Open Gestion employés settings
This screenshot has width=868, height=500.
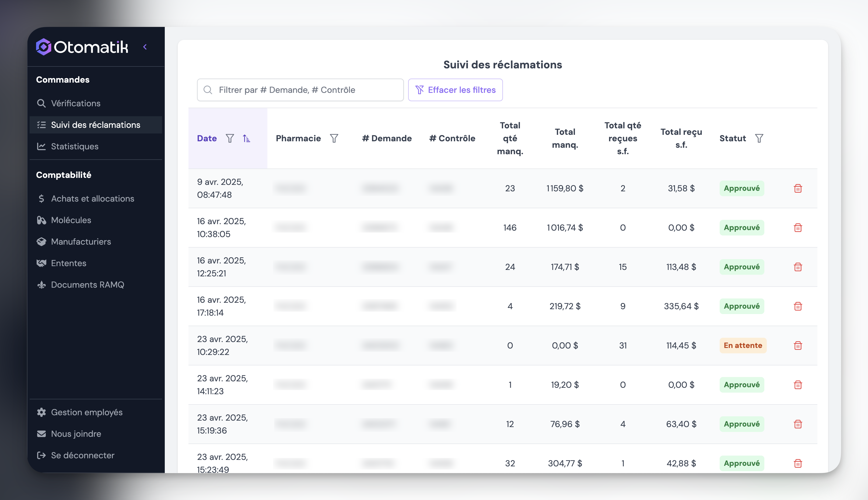[87, 412]
